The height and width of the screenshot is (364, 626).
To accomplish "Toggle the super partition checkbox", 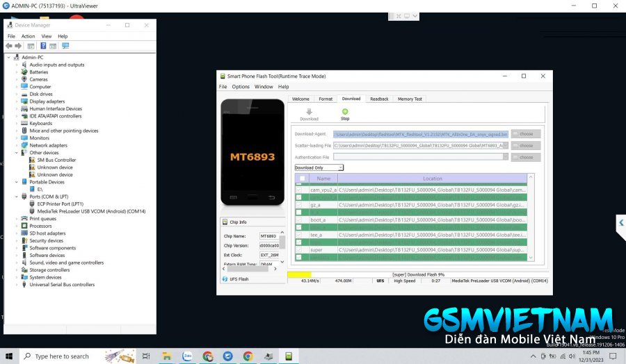I will (x=298, y=249).
